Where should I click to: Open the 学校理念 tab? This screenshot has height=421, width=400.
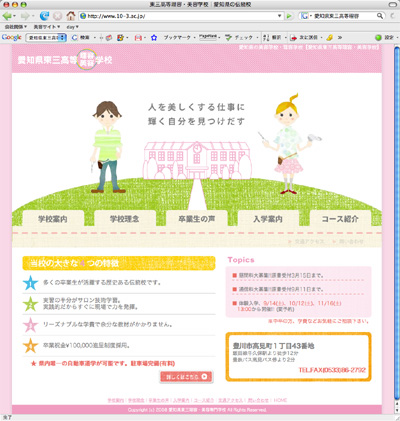pyautogui.click(x=125, y=219)
